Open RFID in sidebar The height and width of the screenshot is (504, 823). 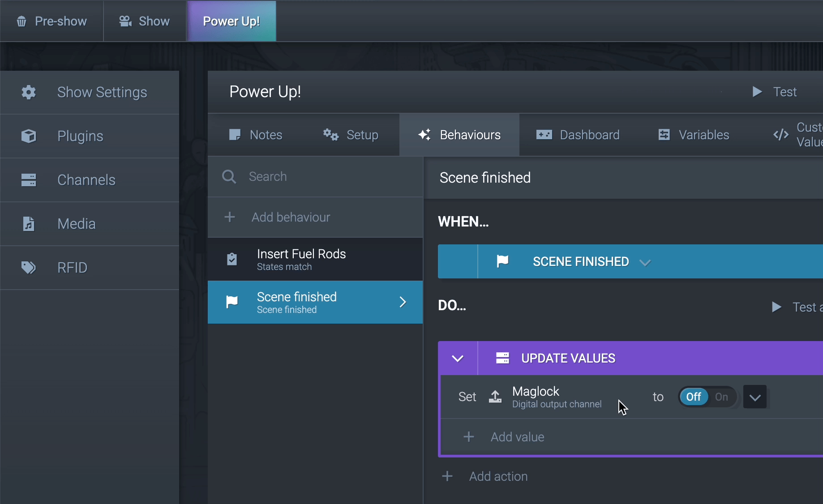coord(90,268)
